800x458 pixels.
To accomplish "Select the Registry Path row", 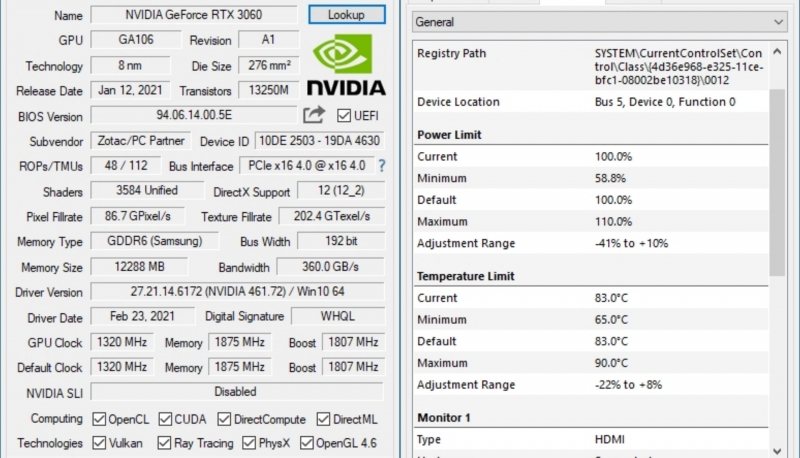I will pos(590,66).
